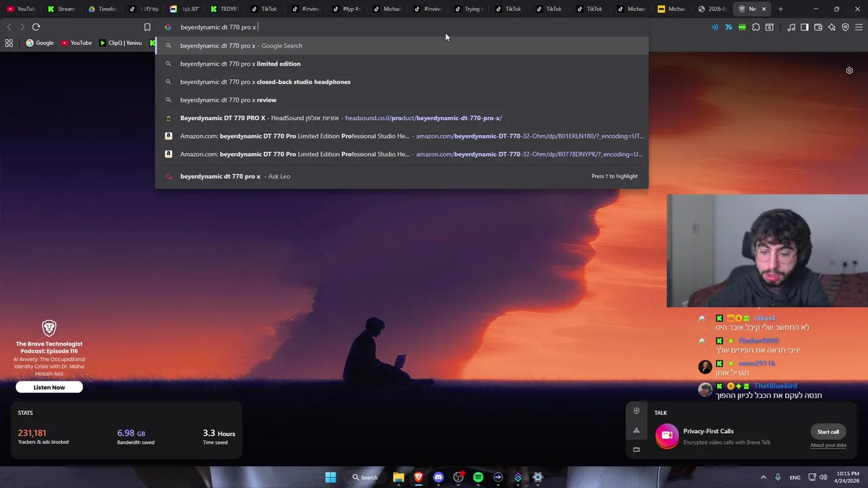868x488 pixels.
Task: Choose the Ask Leo suggestion
Action: pyautogui.click(x=401, y=176)
